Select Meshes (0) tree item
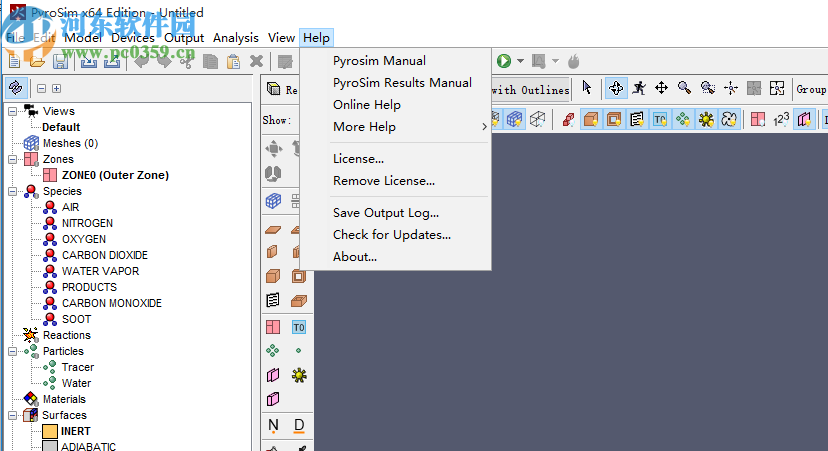 (x=70, y=144)
